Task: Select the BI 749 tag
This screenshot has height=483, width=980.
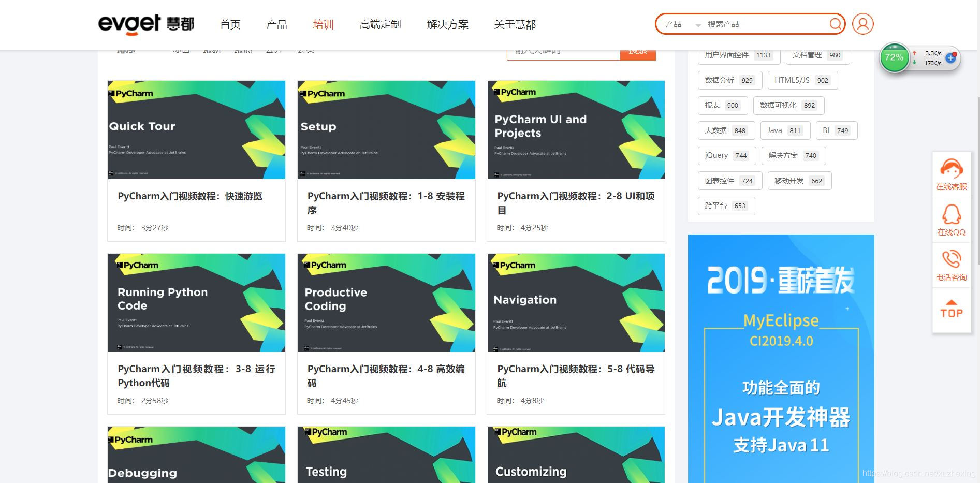Action: pyautogui.click(x=836, y=130)
